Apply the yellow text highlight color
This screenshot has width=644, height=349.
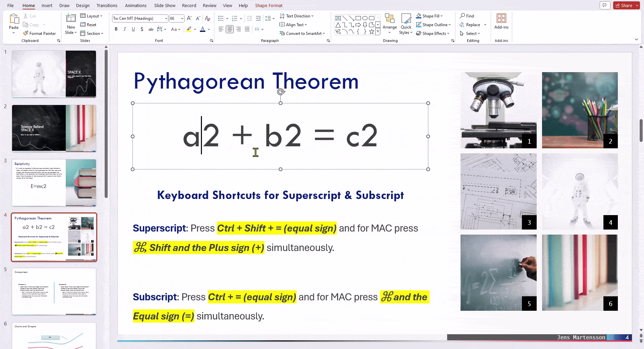pos(189,29)
